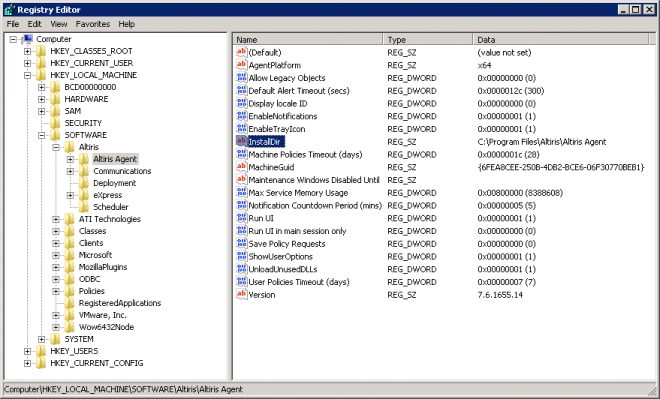Click the EnableNotifications DWORD icon

pyautogui.click(x=241, y=116)
